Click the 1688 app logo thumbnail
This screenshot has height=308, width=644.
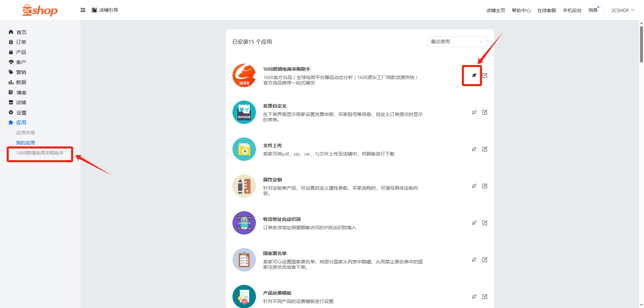(x=244, y=75)
